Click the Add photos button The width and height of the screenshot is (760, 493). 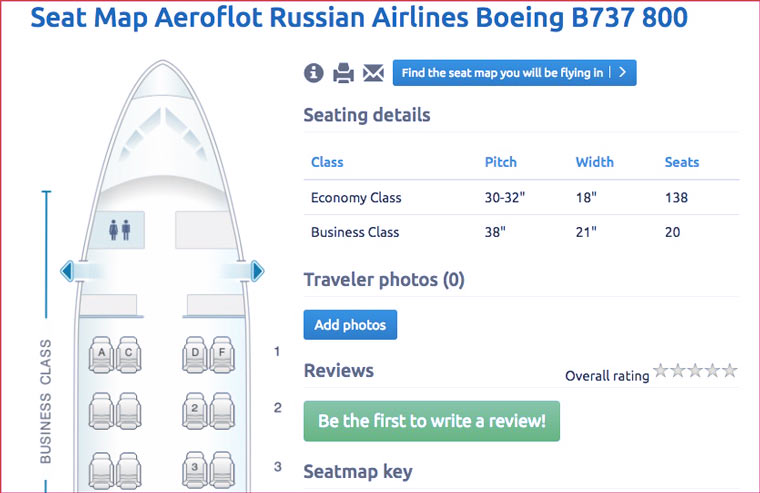pos(350,325)
